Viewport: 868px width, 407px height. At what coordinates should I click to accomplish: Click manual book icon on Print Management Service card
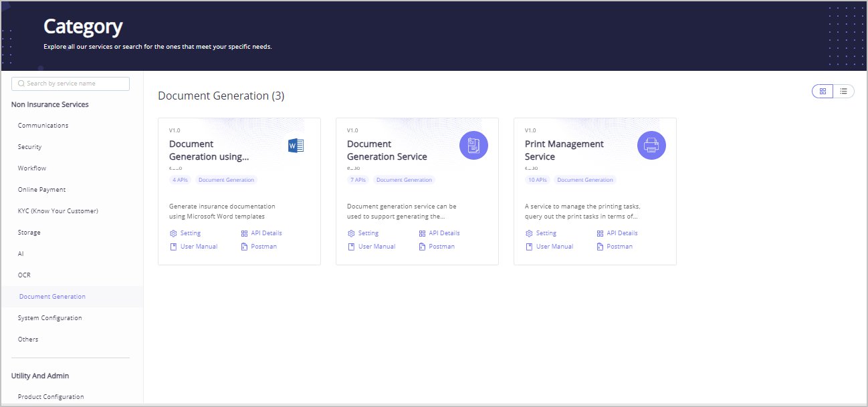point(529,247)
